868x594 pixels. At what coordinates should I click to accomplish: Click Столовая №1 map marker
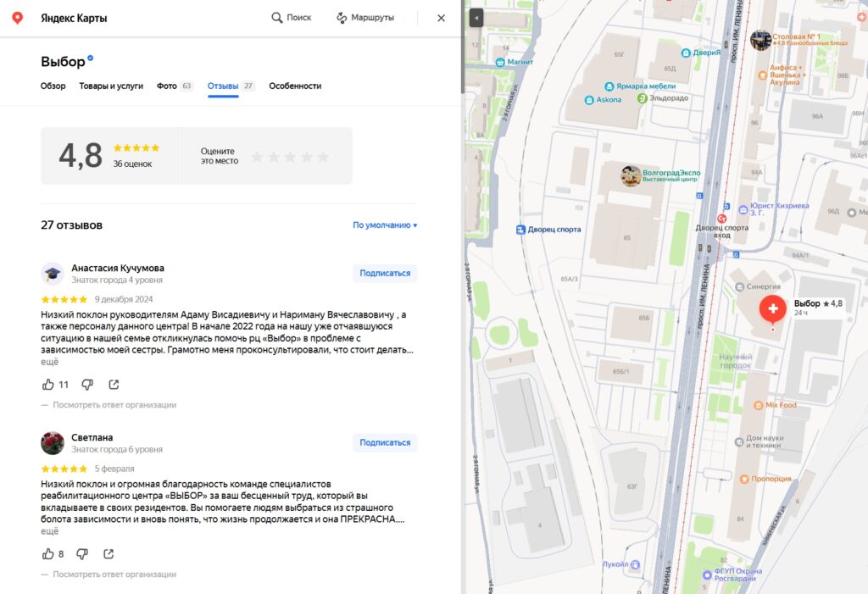[760, 40]
